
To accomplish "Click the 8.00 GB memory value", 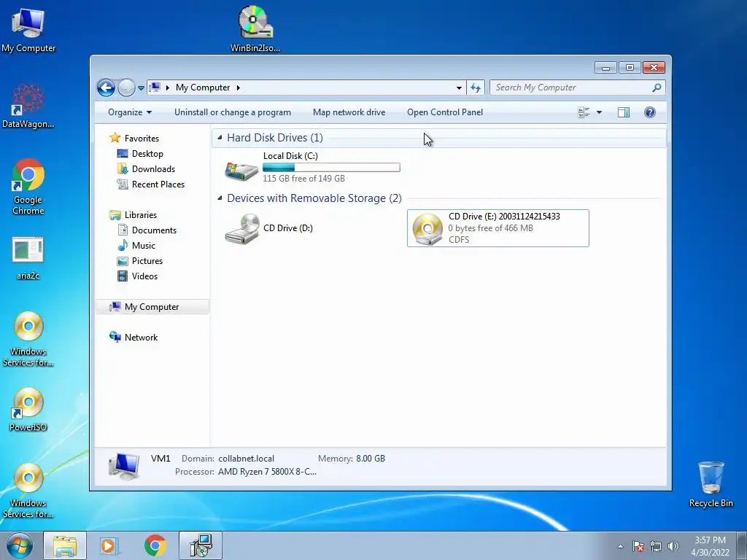I will coord(371,459).
